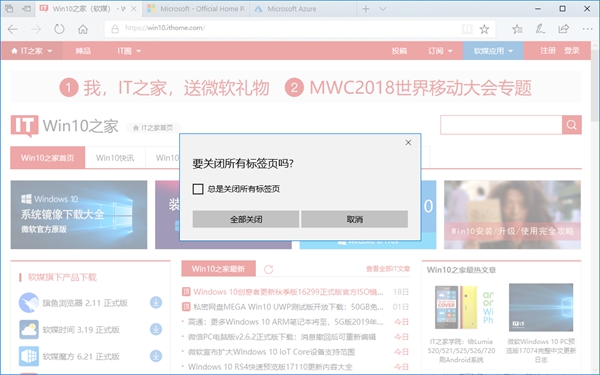
Task: Click the 全部关闭 button
Action: tap(246, 219)
